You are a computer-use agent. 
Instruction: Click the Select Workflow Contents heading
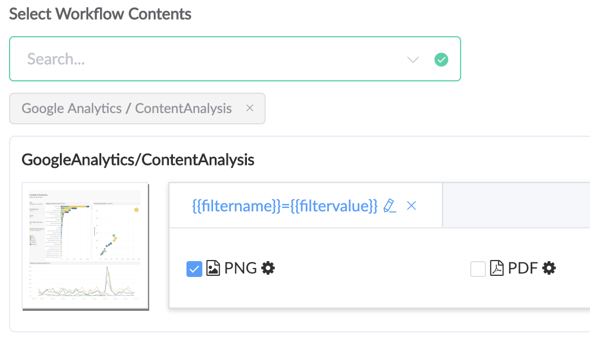point(100,14)
